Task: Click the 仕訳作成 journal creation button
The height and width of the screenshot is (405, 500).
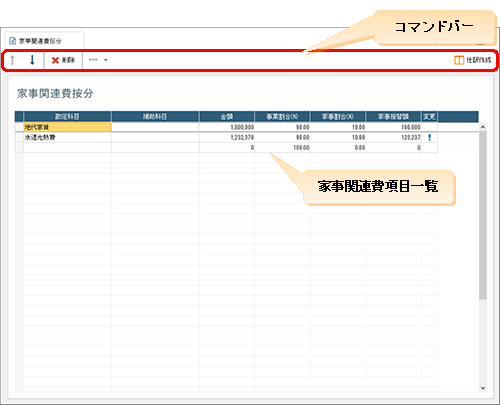Action: (473, 60)
